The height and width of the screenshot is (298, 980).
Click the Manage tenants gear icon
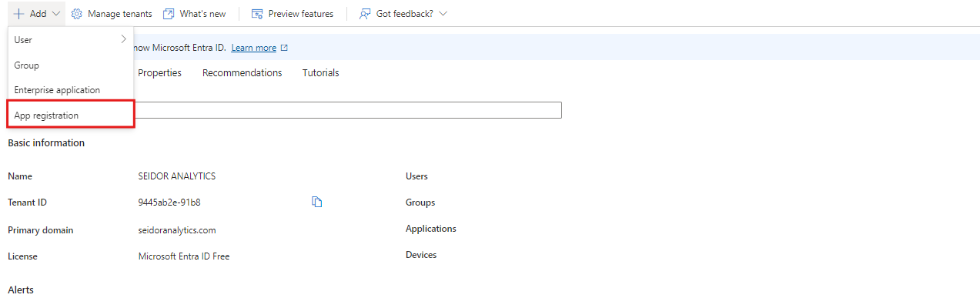coord(77,14)
